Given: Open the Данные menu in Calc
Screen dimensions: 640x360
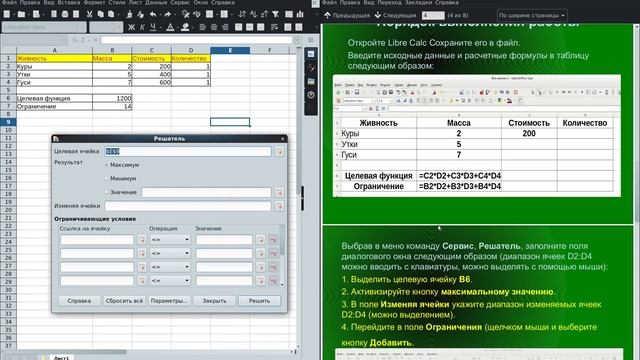Looking at the screenshot, I should pos(156,2).
